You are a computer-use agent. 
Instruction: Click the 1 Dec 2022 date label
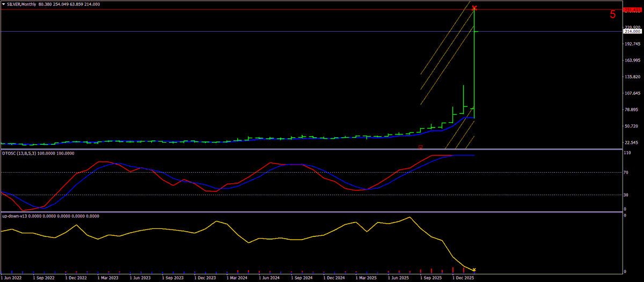point(76,278)
